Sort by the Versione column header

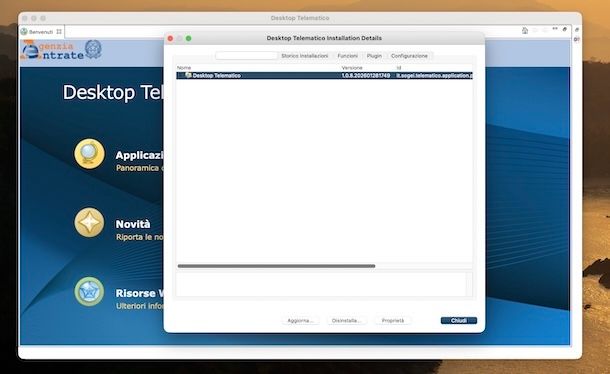coord(352,68)
